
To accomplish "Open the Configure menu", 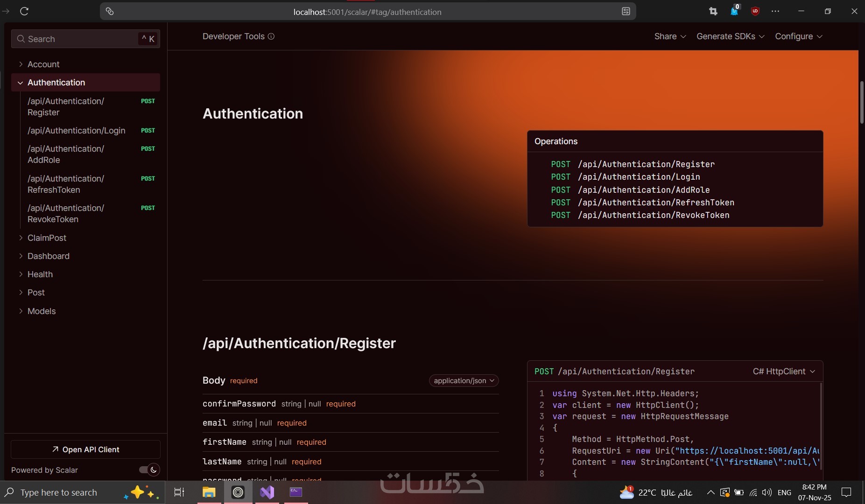I will click(x=799, y=36).
